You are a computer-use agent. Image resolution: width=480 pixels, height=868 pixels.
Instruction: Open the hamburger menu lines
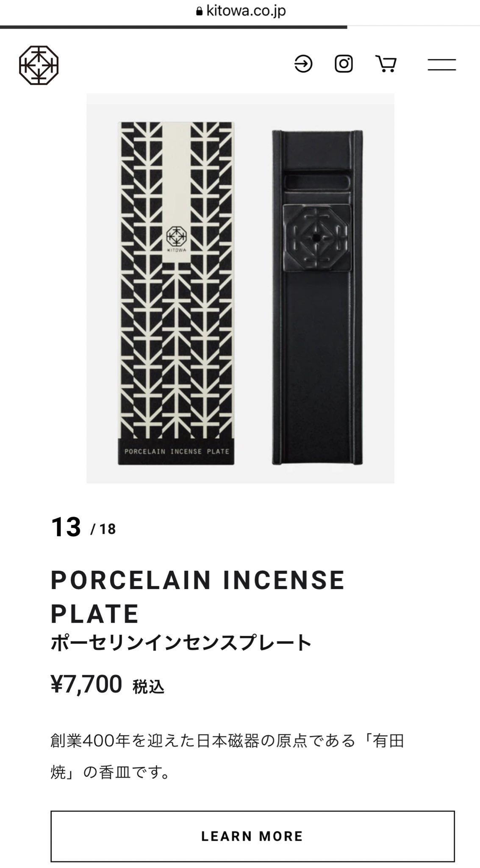[x=441, y=64]
